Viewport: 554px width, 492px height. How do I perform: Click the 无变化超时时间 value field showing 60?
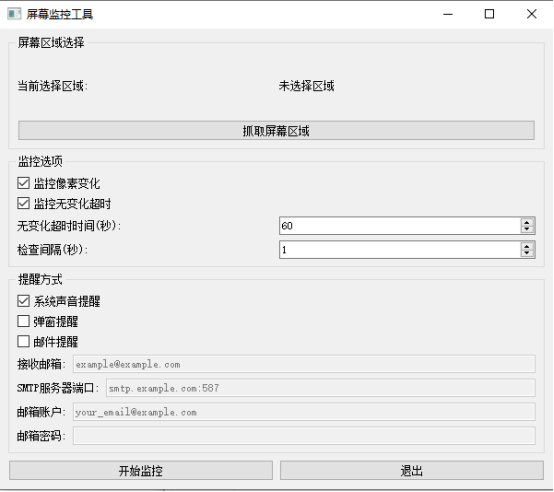(400, 226)
